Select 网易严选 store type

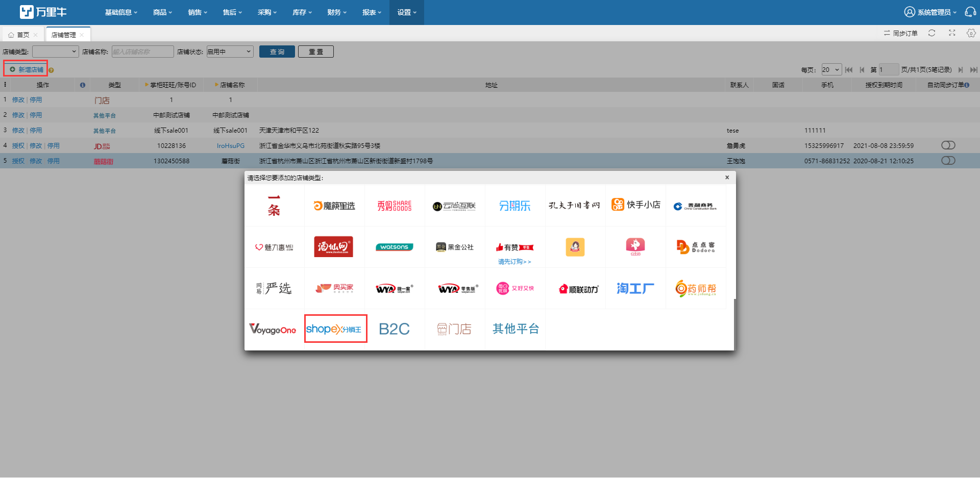point(274,288)
